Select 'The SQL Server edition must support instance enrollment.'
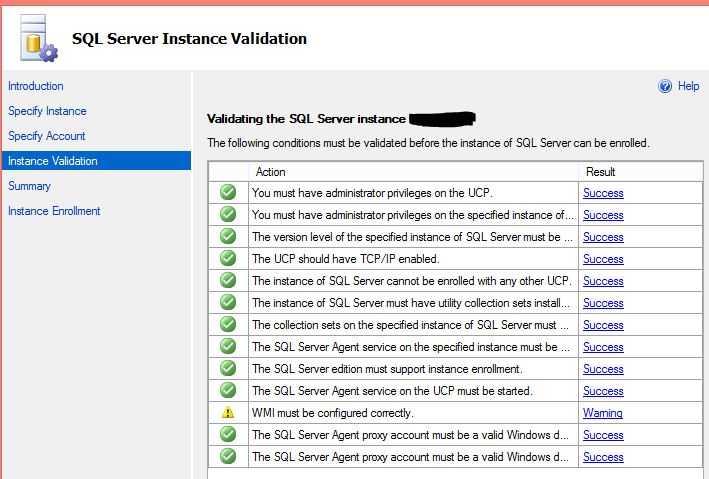Screen dimensions: 709x479 click(x=387, y=369)
